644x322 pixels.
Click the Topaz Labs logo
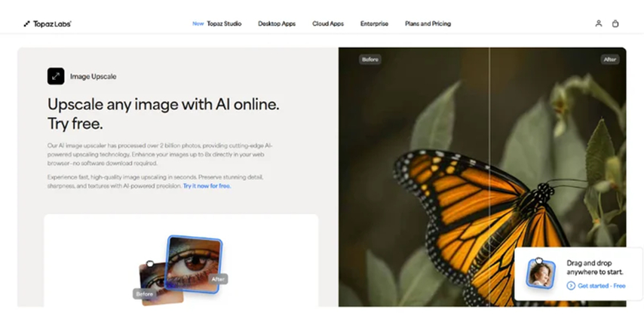pyautogui.click(x=48, y=24)
